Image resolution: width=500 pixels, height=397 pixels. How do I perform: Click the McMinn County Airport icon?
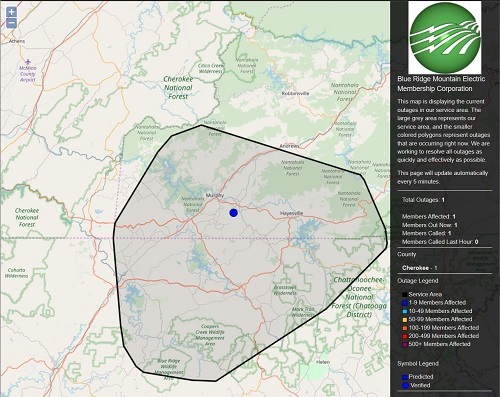click(28, 62)
